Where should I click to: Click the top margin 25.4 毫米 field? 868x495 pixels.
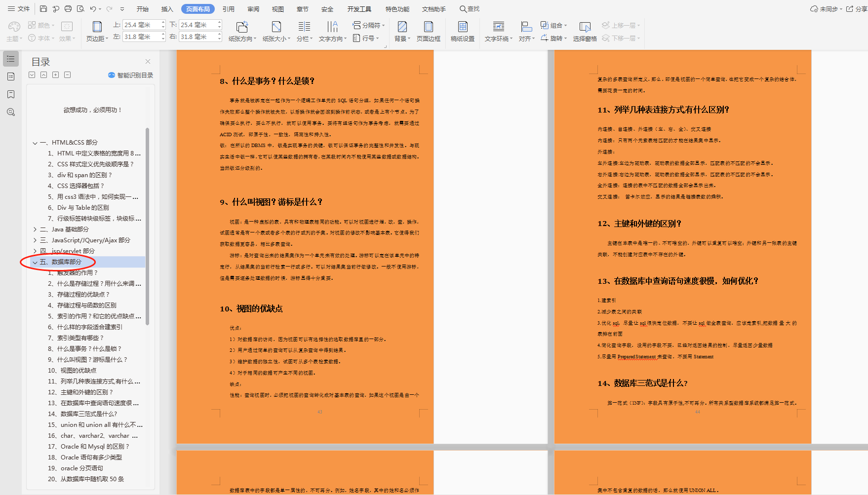tap(141, 25)
